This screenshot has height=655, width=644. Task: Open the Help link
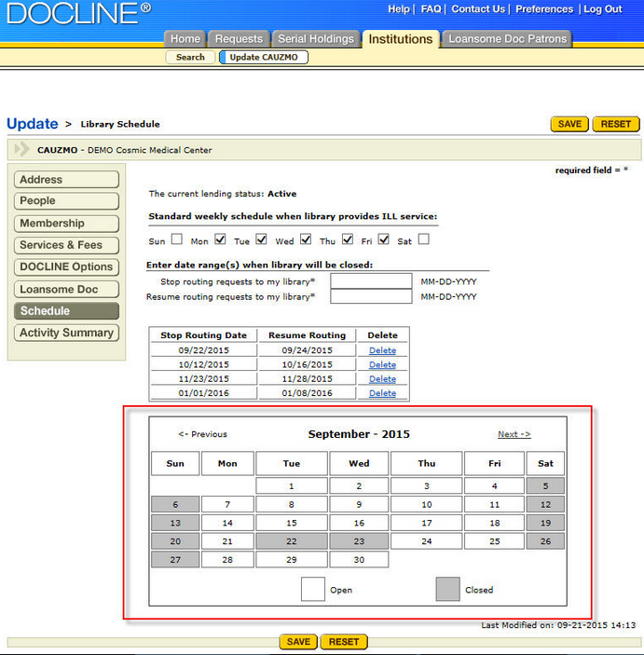(x=399, y=8)
